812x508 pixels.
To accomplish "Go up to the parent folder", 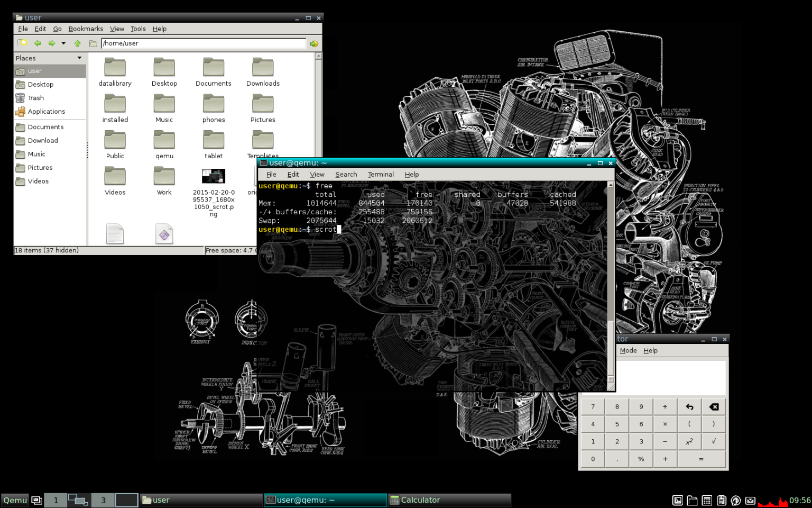I will tap(78, 43).
